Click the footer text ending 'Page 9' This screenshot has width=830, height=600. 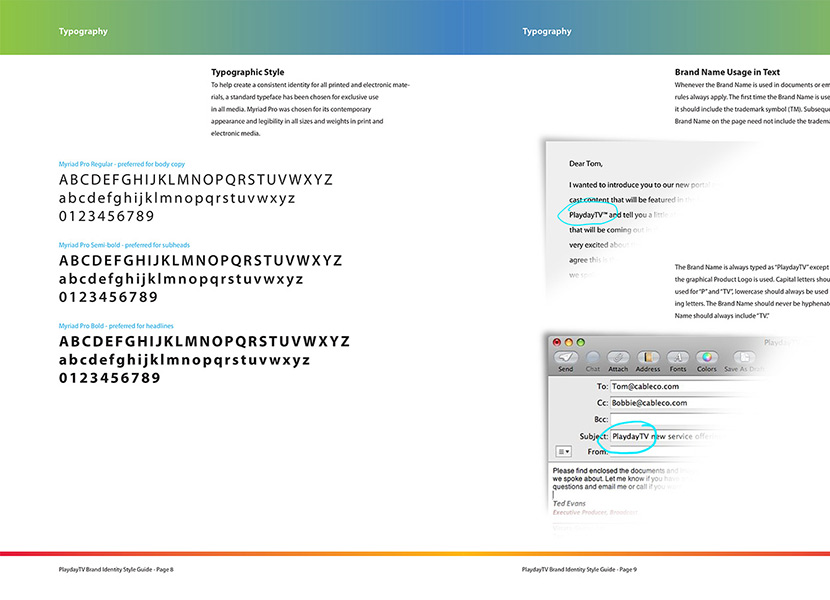[579, 570]
